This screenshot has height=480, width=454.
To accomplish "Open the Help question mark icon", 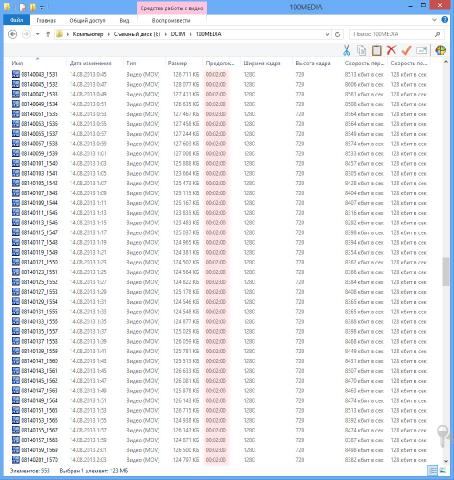I will click(x=445, y=20).
